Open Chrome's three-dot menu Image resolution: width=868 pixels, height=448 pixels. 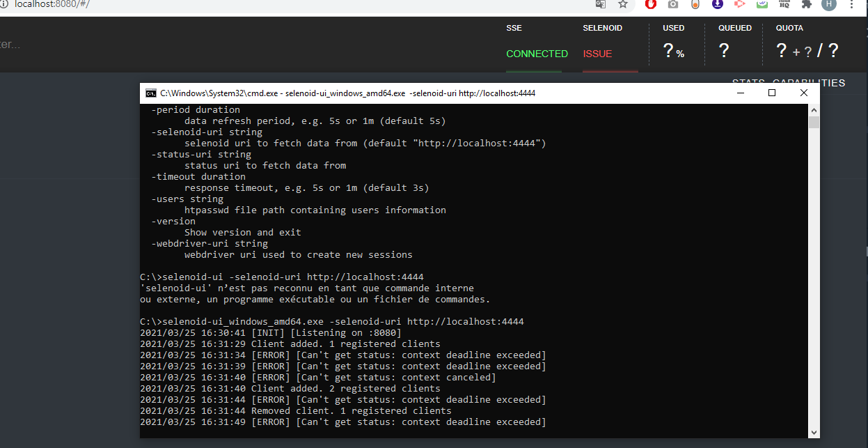[852, 4]
